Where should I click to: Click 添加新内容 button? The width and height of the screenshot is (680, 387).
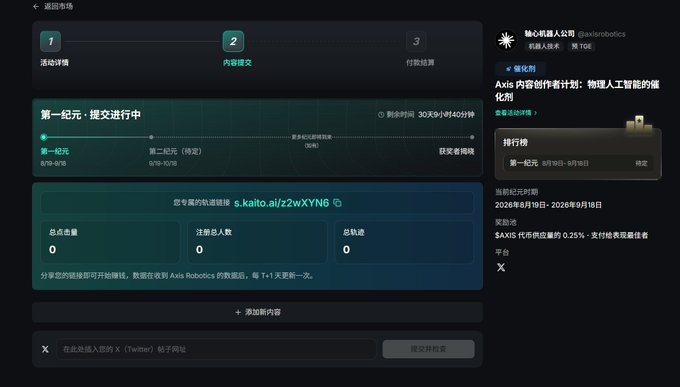click(258, 312)
